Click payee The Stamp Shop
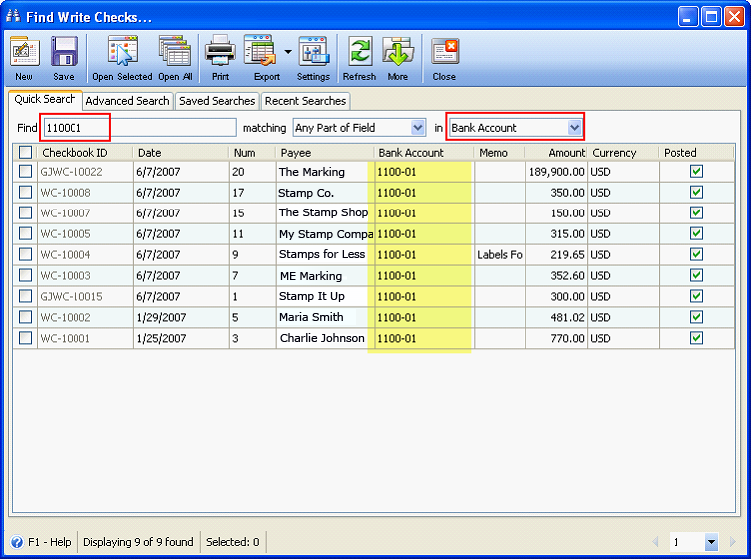Screen dimensions: 752x560 [323, 212]
